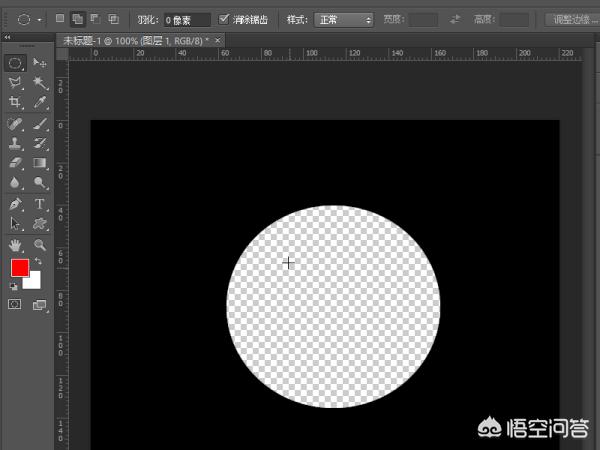Select the Pen tool

(x=15, y=204)
